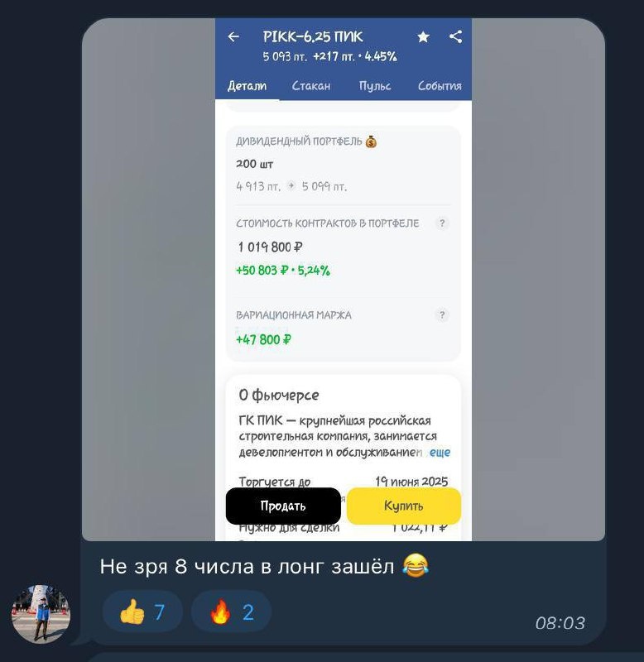The width and height of the screenshot is (644, 662).
Task: Switch to the Детали tab
Action: 247,86
